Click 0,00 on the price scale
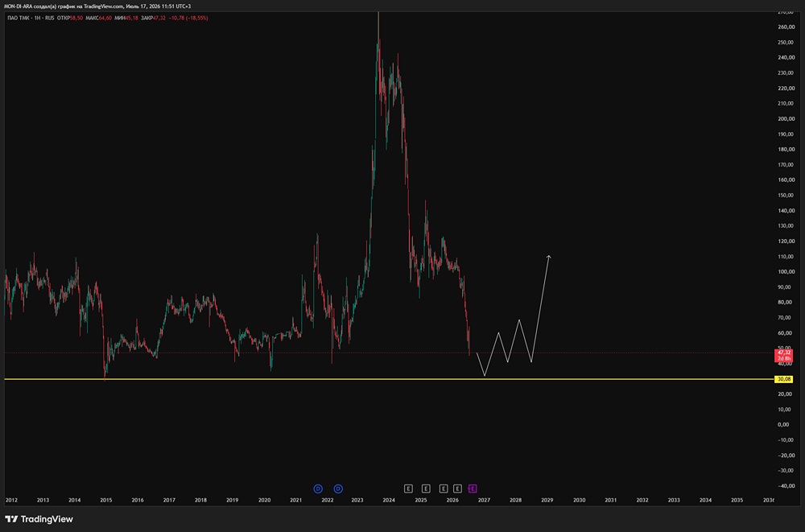 pos(784,425)
